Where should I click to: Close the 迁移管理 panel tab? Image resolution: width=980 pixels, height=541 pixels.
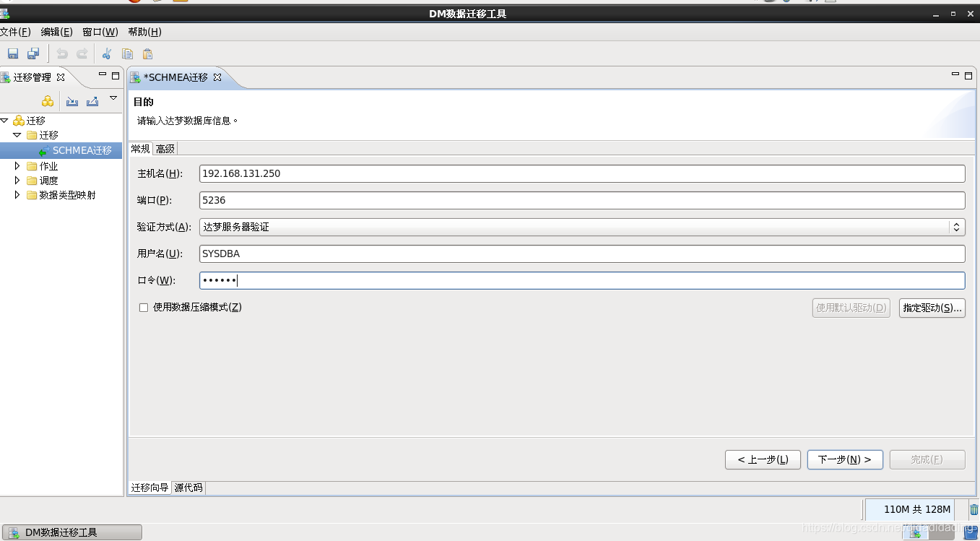click(x=61, y=77)
